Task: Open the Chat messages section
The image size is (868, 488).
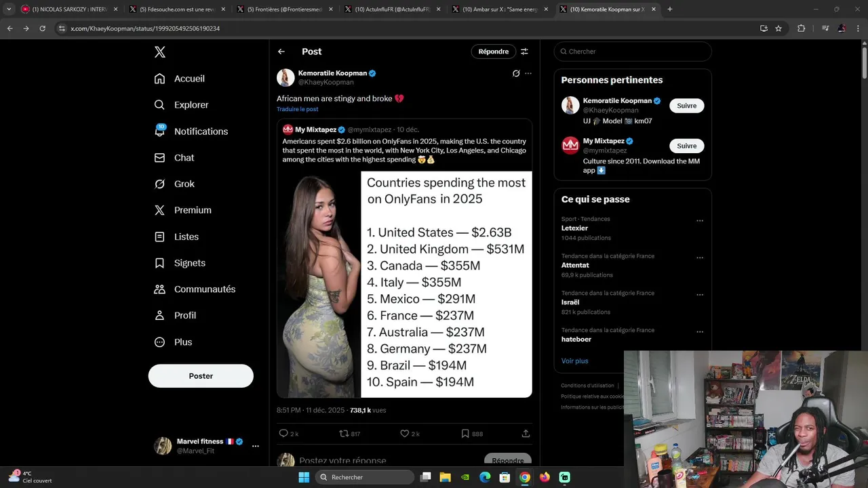Action: [174, 157]
